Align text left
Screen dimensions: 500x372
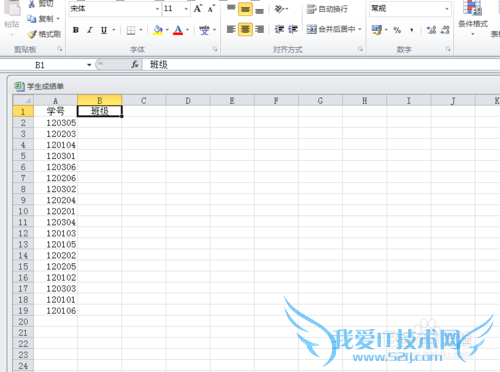[x=231, y=29]
